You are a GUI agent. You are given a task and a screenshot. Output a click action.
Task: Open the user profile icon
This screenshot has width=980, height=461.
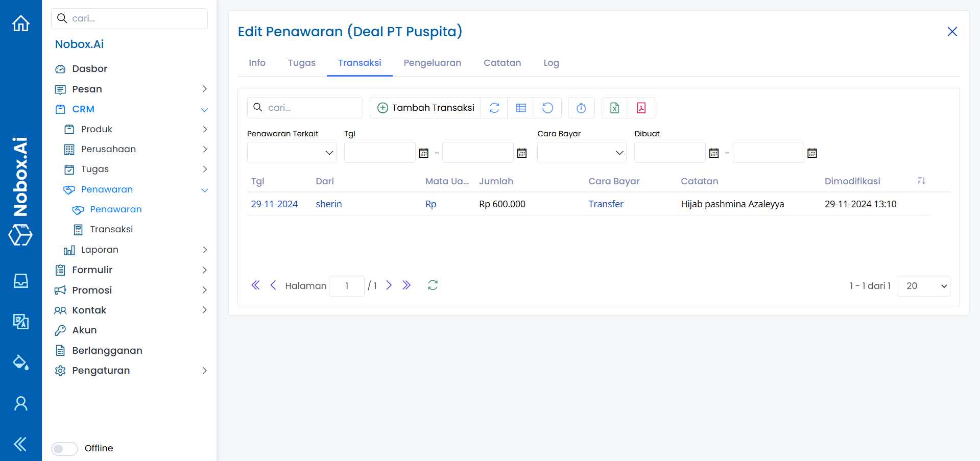point(21,403)
